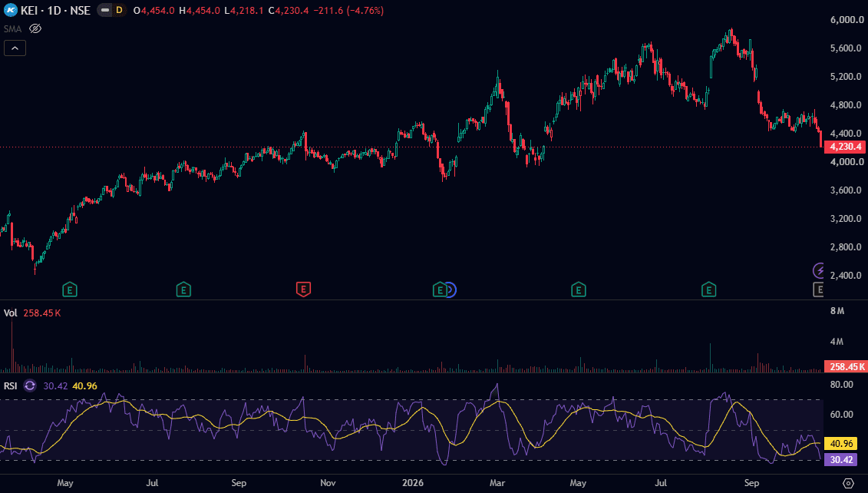Collapse the indicator legend chevron
868x493 pixels.
[x=15, y=48]
